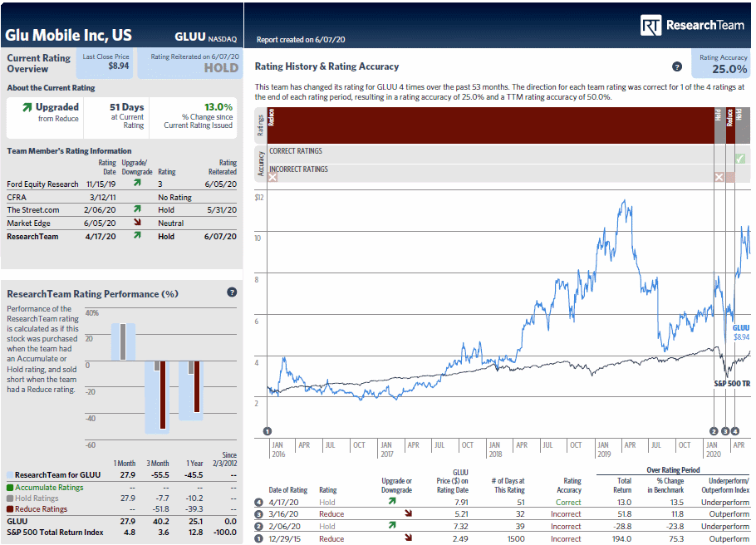The height and width of the screenshot is (545, 756).
Task: Click the gray Hold Ratings legend swatch
Action: pyautogui.click(x=10, y=498)
